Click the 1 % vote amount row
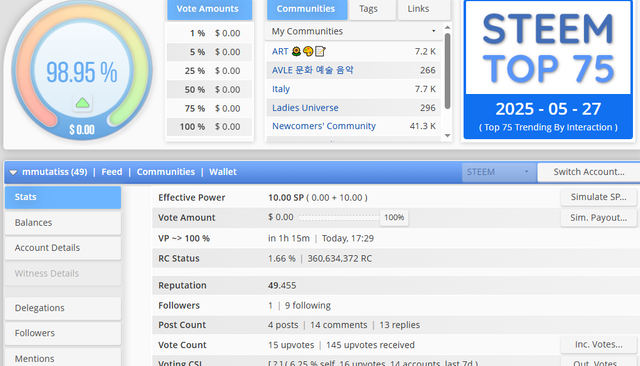 point(209,33)
